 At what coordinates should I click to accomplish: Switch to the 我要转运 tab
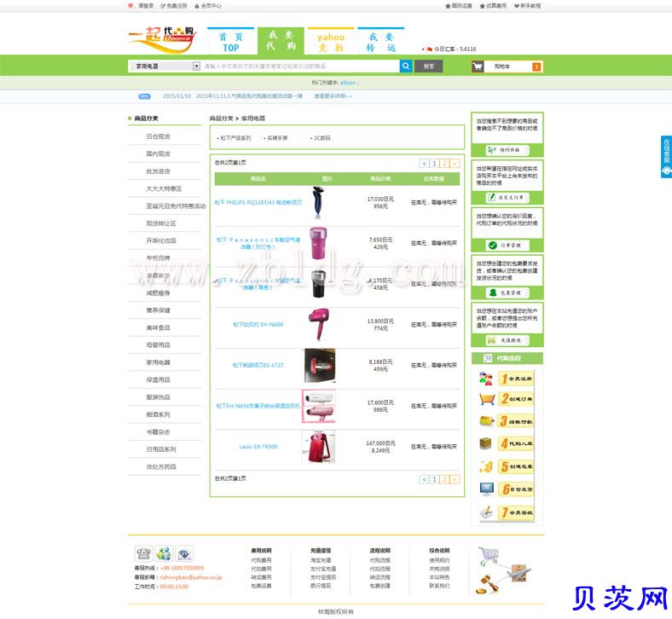[x=381, y=41]
